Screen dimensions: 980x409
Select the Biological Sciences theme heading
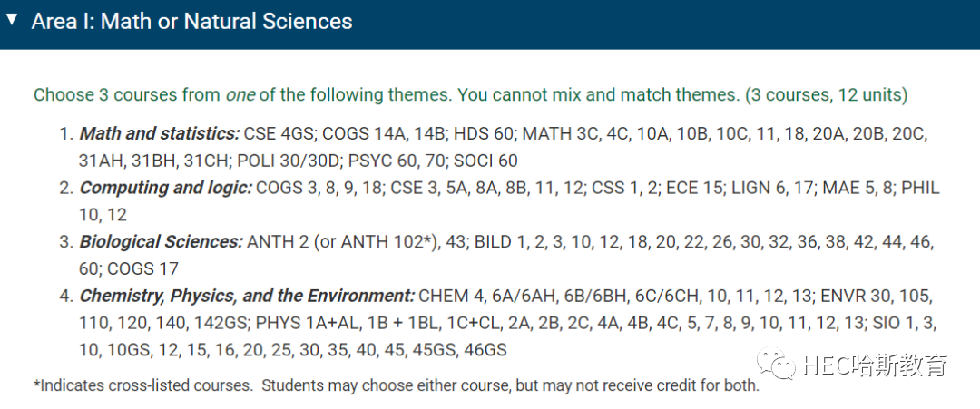point(162,241)
